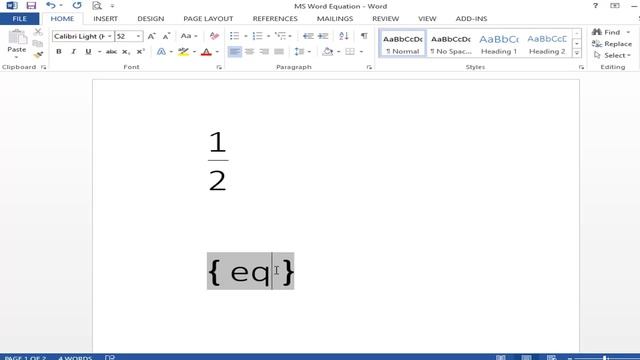Select the Format Painter brush

[38, 55]
